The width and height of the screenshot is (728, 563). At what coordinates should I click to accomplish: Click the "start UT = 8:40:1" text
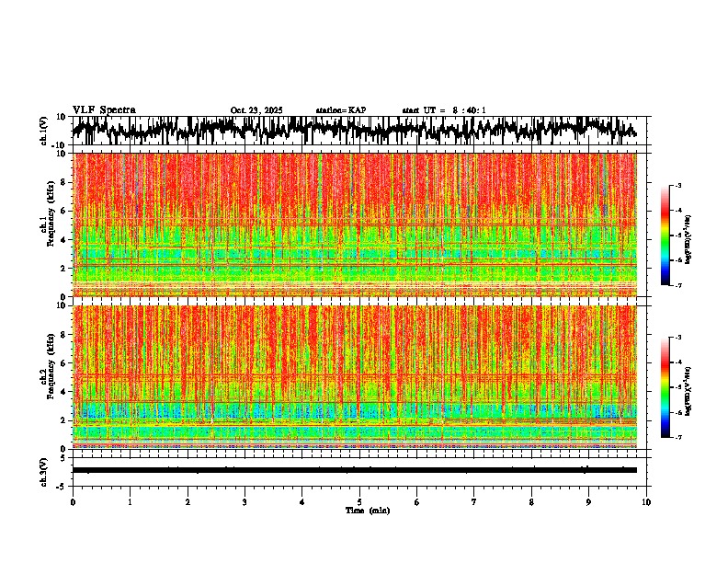tap(444, 110)
